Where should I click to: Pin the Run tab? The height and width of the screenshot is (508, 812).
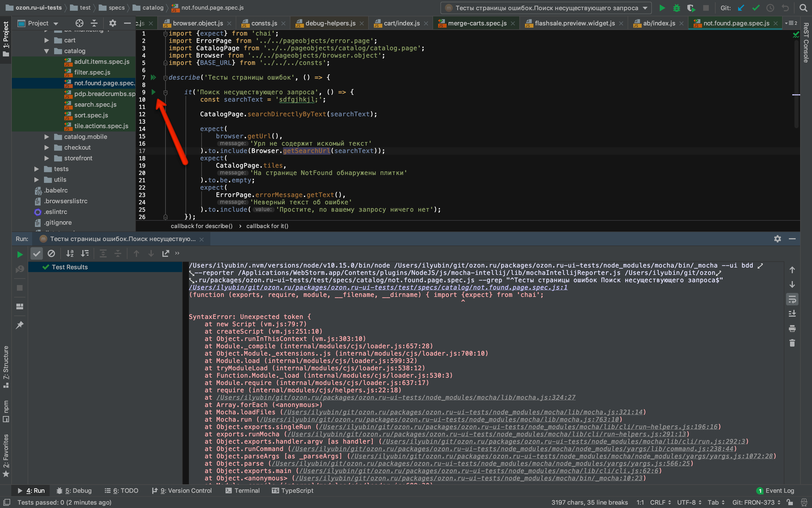pyautogui.click(x=20, y=325)
